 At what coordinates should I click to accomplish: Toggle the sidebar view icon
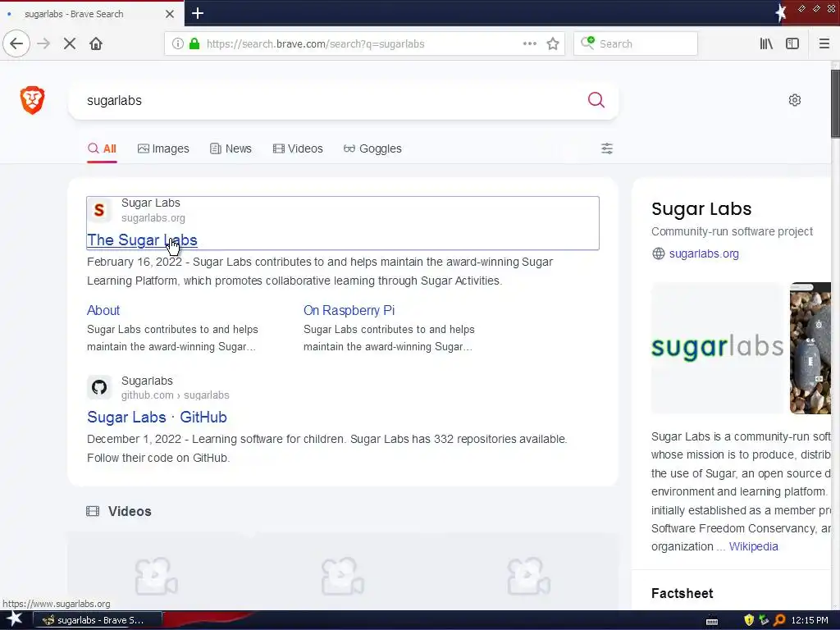[792, 43]
